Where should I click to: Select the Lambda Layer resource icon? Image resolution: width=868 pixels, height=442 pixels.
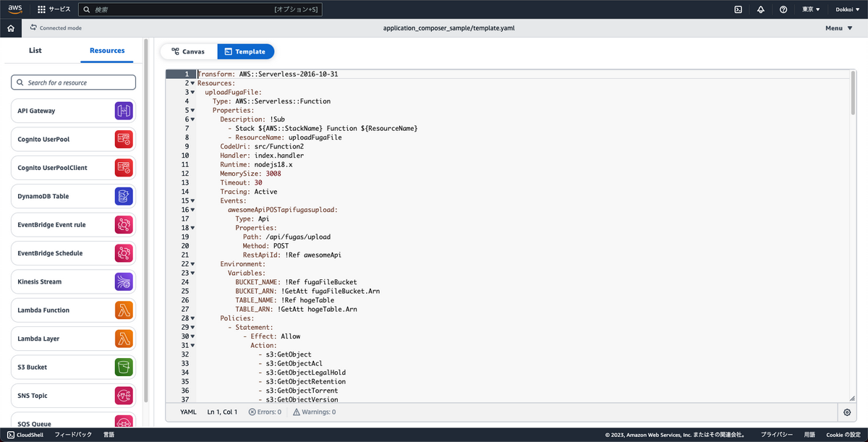point(124,339)
